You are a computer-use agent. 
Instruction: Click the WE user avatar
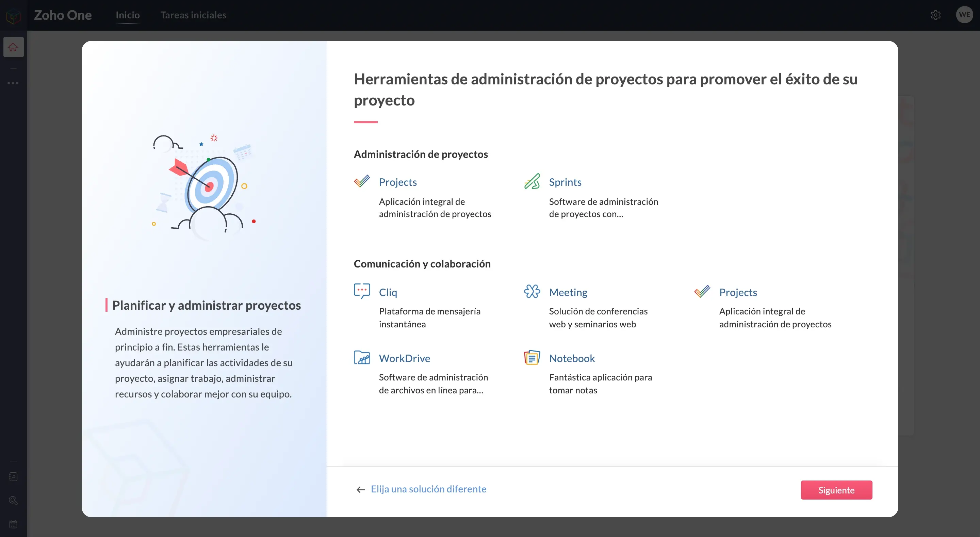(964, 15)
